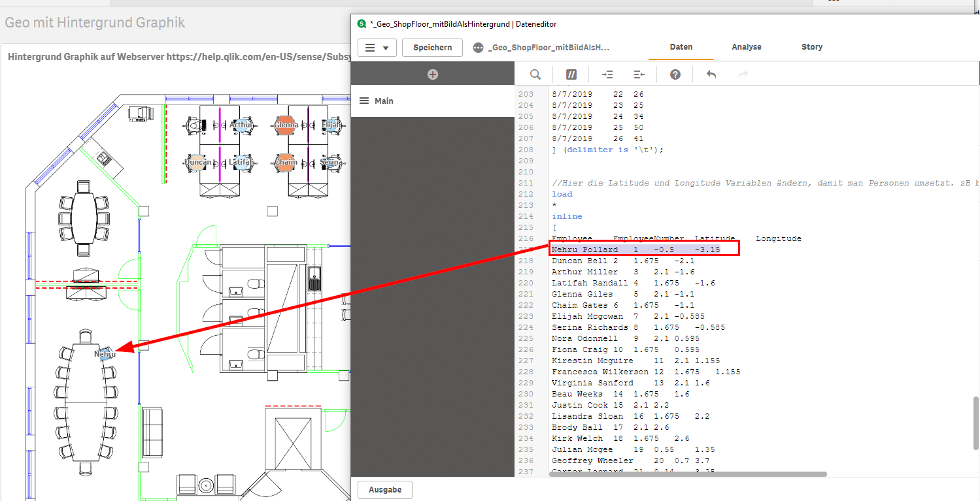Switch to the Analyse tab
This screenshot has height=501, width=980.
pyautogui.click(x=747, y=47)
